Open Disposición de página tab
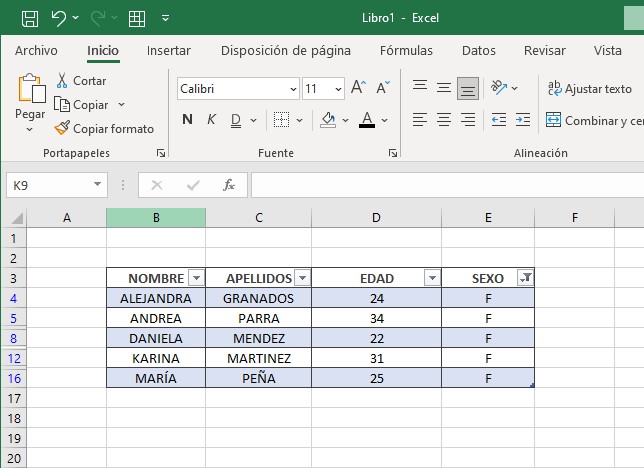This screenshot has width=644, height=468. click(286, 51)
